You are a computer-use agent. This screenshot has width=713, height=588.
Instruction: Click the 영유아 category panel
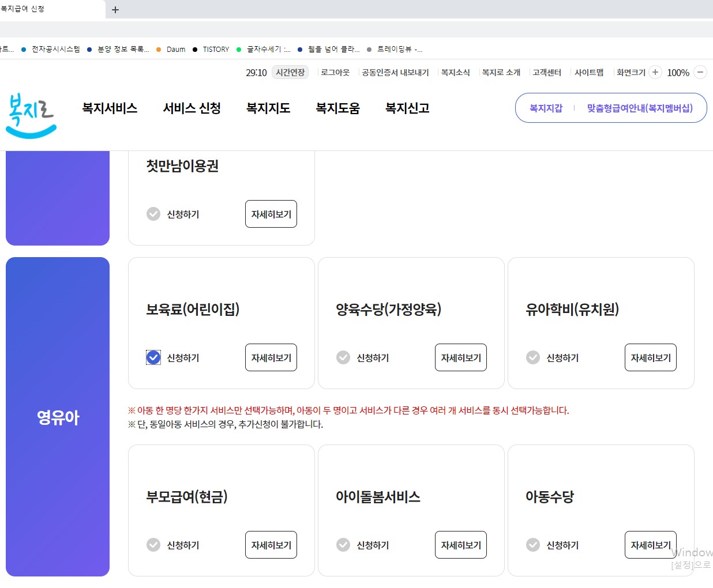[x=58, y=417]
